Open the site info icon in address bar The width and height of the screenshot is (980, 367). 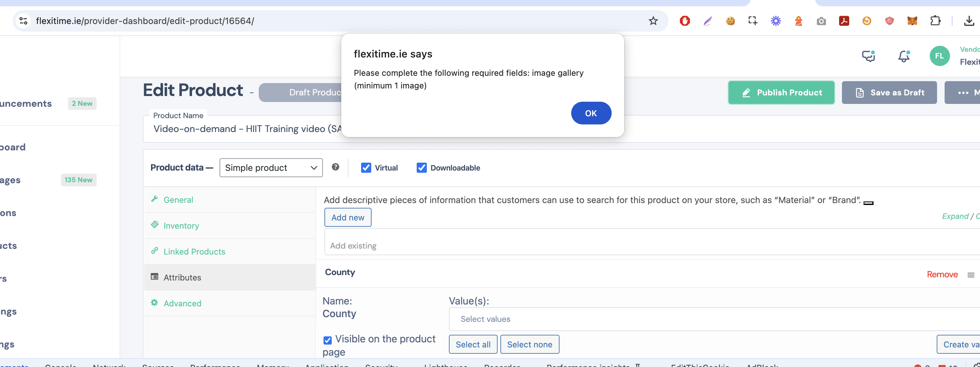click(24, 21)
